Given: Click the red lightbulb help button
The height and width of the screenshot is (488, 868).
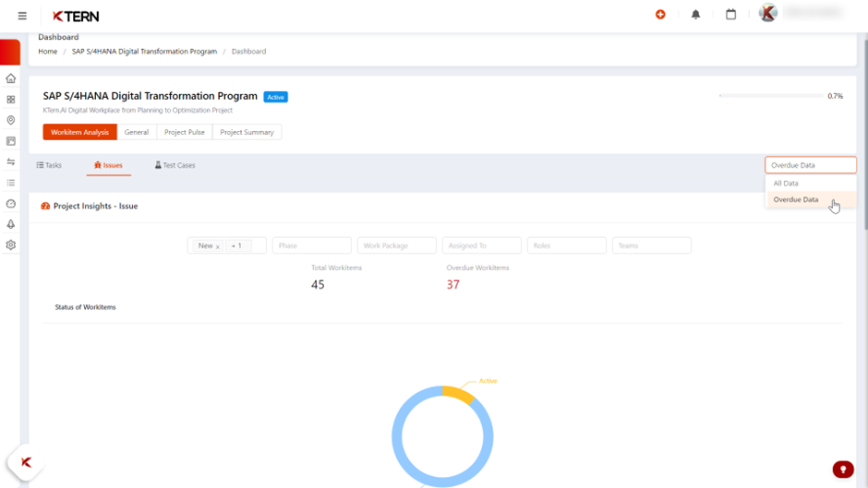Looking at the screenshot, I should tap(843, 470).
